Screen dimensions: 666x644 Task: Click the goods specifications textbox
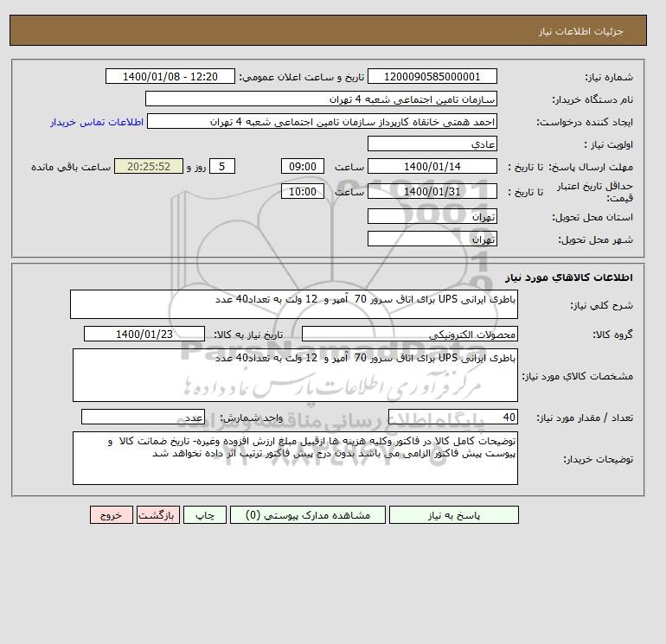click(x=295, y=375)
